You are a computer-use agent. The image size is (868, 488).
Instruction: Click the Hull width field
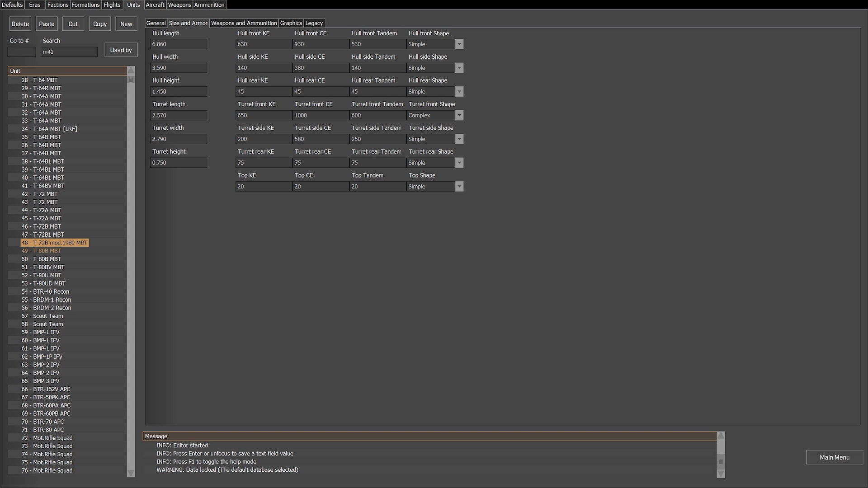[x=179, y=68]
